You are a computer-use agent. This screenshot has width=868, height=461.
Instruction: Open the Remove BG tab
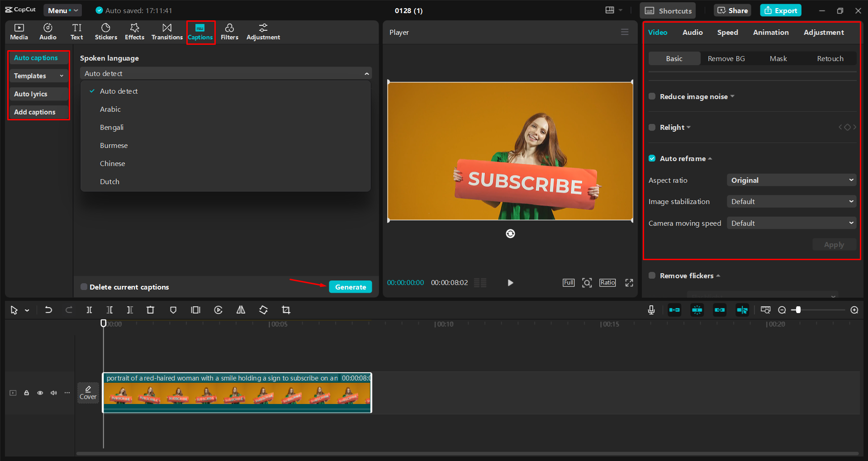point(726,58)
